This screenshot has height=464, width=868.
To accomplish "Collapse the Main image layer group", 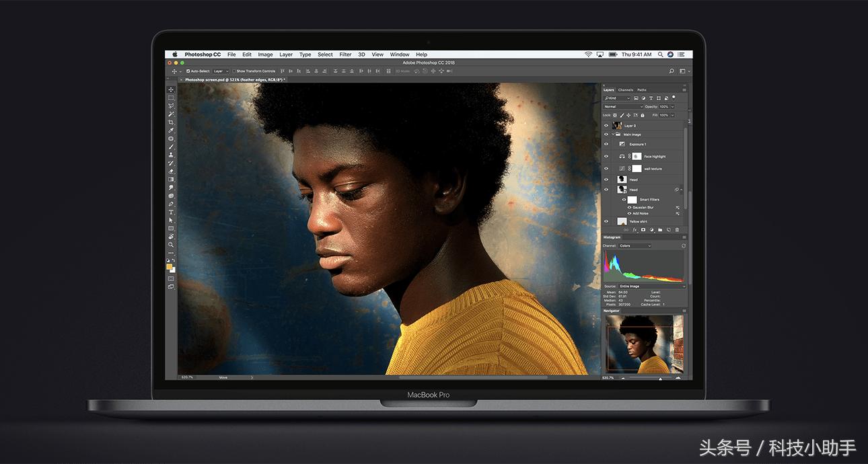I will (613, 133).
